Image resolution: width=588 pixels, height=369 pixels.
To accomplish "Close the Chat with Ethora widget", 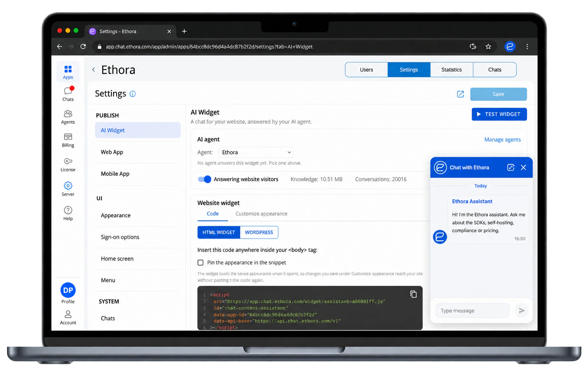I will (x=523, y=168).
